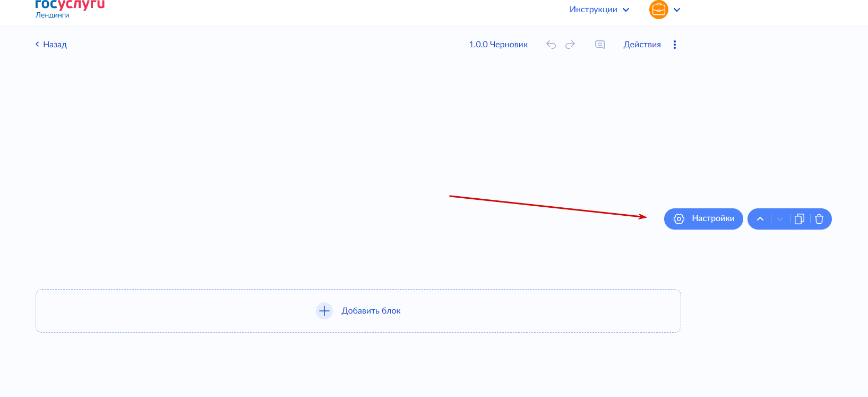
Task: Open the Действия menu
Action: [642, 45]
